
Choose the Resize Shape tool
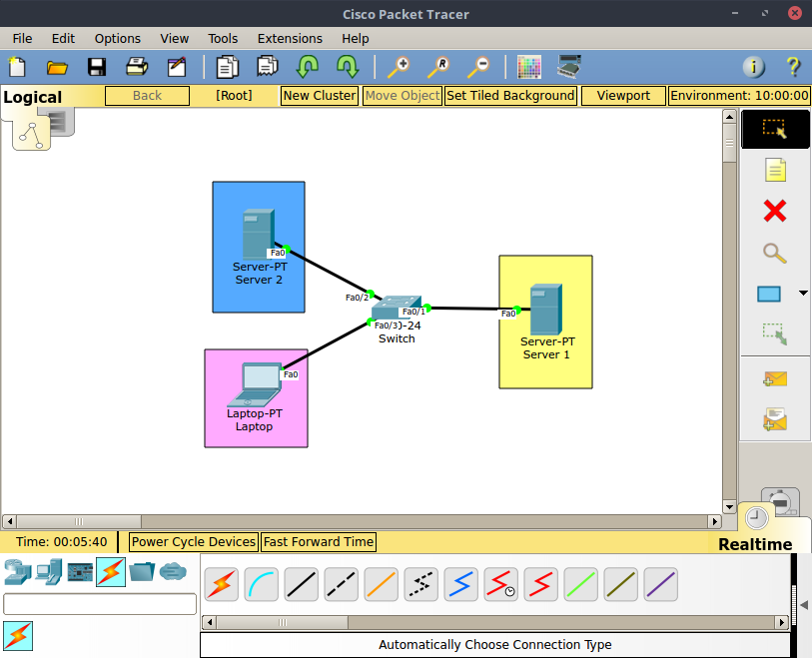tap(775, 333)
